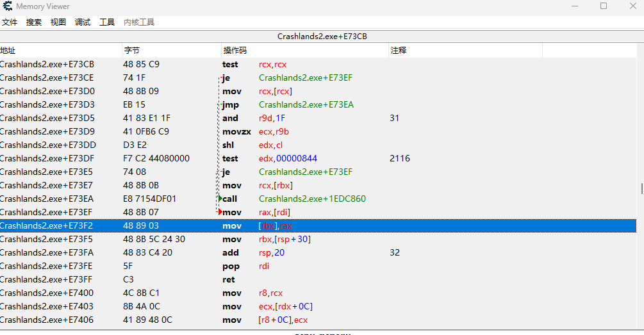
Task: Select row address Crashlands2.exe+E73EA
Action: click(47, 199)
